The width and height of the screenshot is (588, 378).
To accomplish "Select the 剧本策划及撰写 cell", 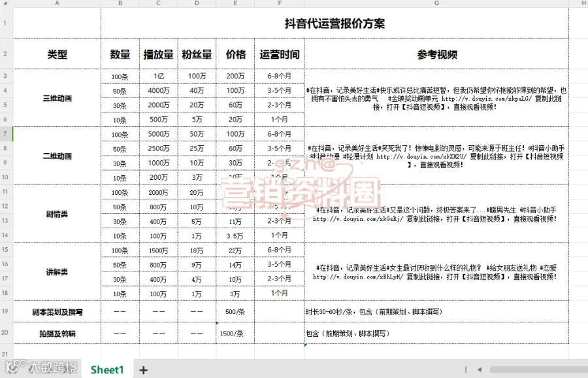I will [57, 311].
